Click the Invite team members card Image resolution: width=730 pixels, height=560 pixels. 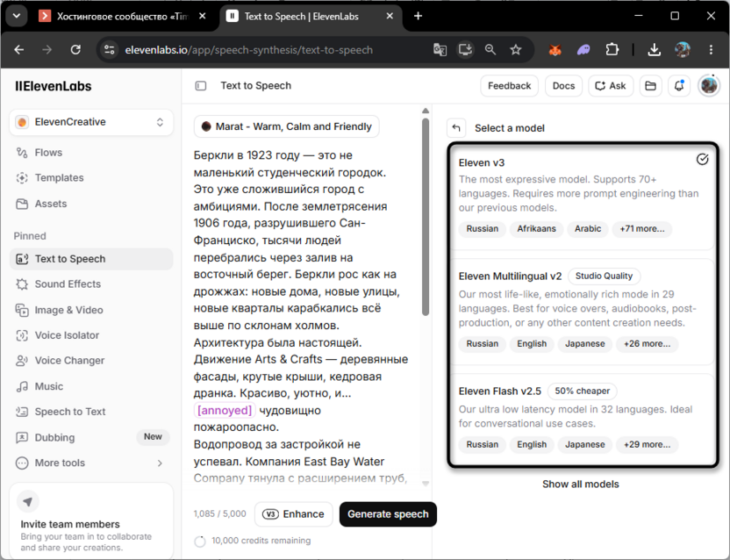(91, 521)
